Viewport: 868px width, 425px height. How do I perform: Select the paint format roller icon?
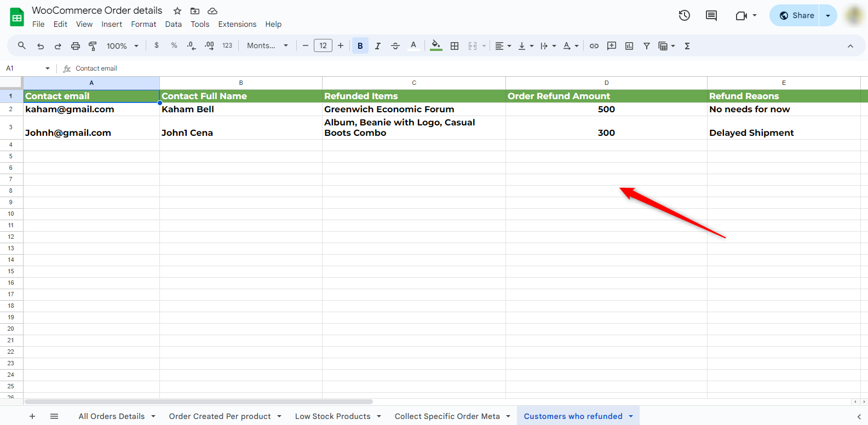(93, 46)
